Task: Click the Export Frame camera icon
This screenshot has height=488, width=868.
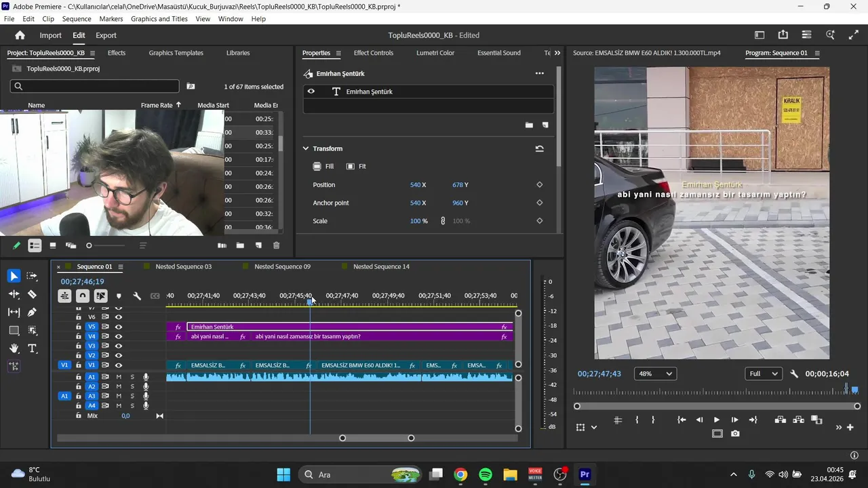Action: coord(735,434)
